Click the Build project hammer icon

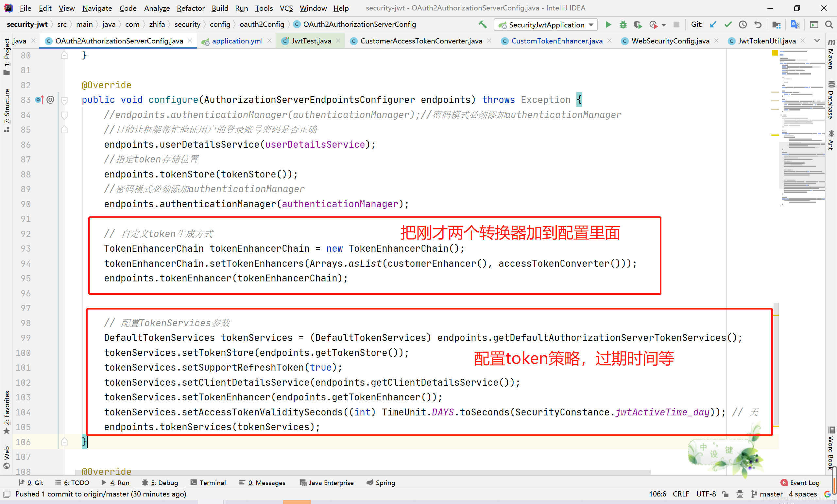482,25
